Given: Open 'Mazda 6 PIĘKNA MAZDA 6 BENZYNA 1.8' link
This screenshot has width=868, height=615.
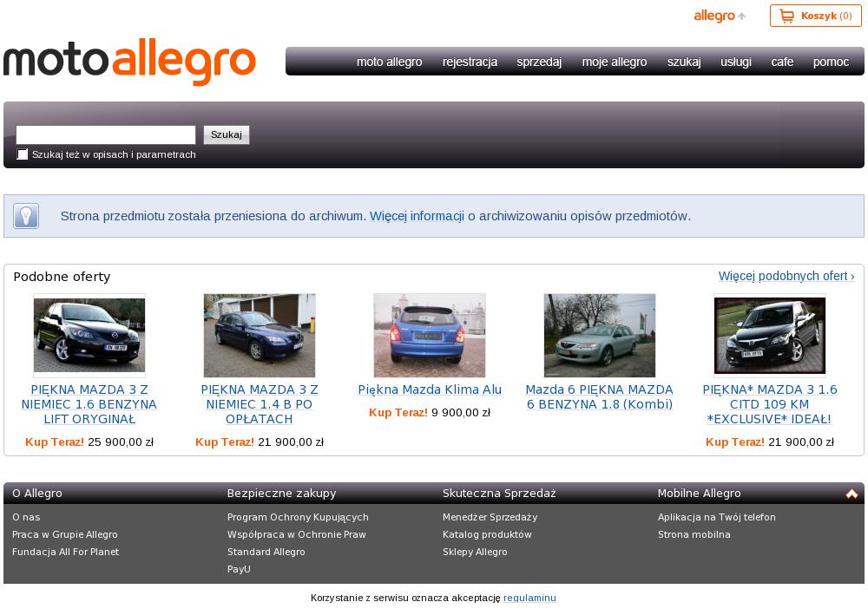Looking at the screenshot, I should (600, 397).
